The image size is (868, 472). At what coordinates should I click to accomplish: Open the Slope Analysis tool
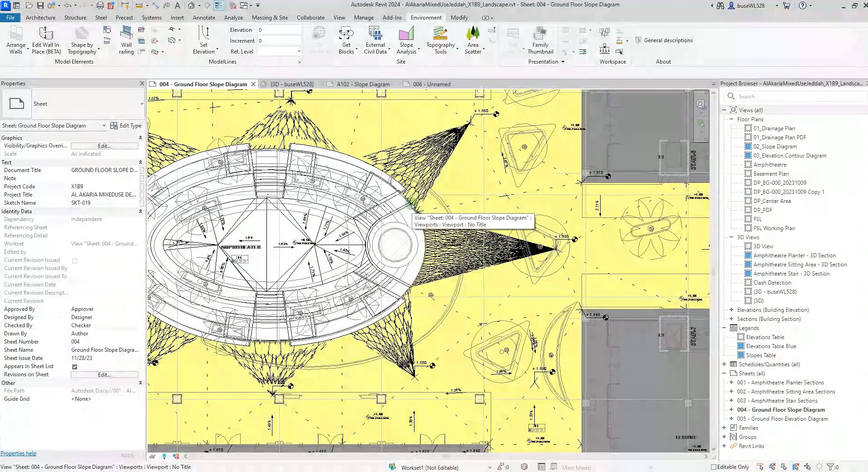pyautogui.click(x=406, y=40)
